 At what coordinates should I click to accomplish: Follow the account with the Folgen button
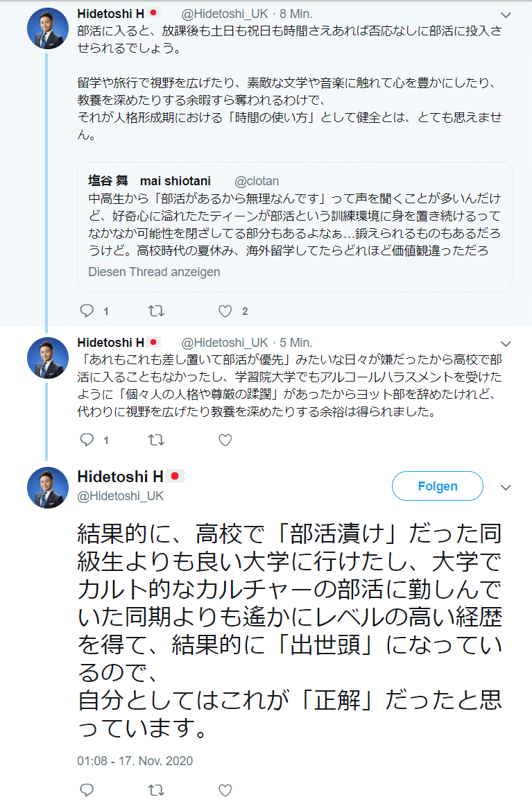click(437, 486)
